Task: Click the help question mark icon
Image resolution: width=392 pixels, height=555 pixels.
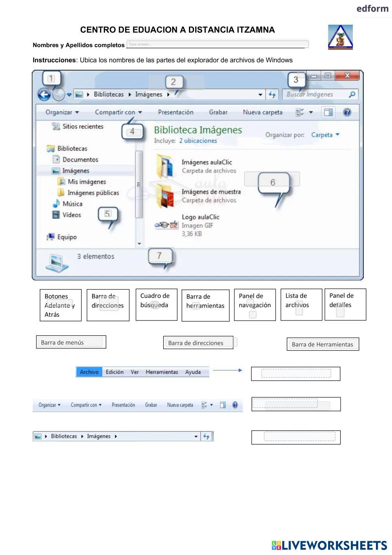Action: (347, 113)
